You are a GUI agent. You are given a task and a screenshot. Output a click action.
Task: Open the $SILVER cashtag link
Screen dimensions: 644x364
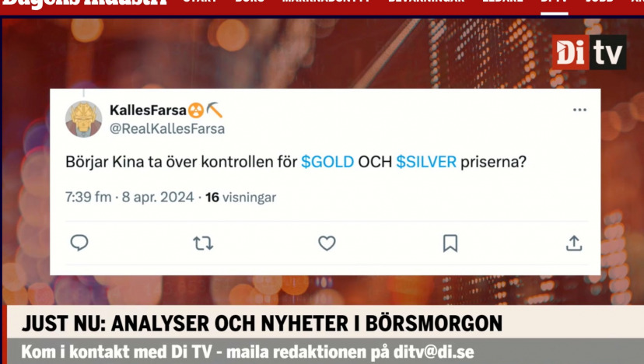click(x=426, y=162)
